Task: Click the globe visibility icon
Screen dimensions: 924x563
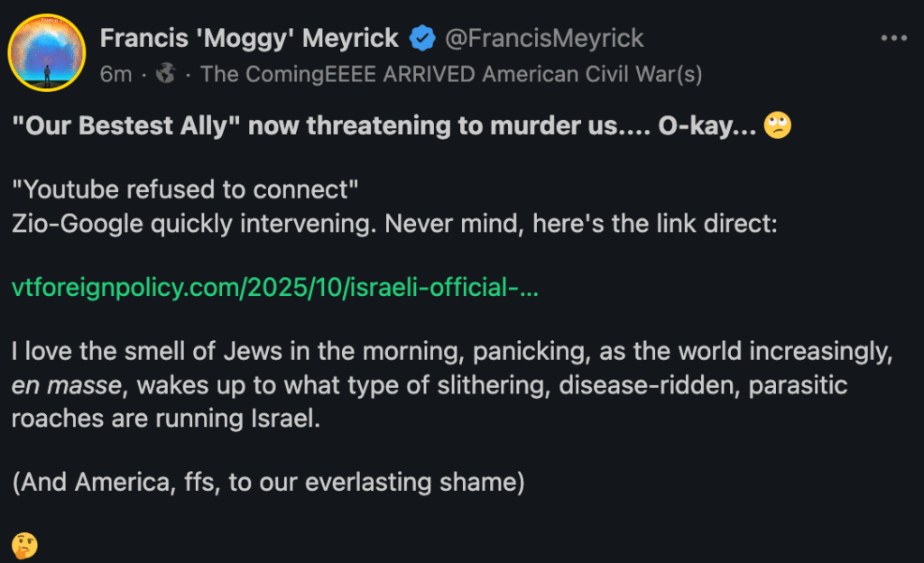Action: pyautogui.click(x=165, y=74)
